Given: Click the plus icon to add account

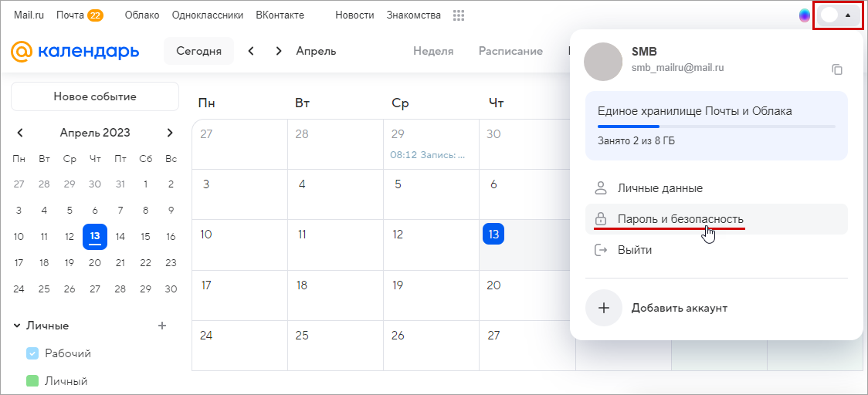Looking at the screenshot, I should [604, 308].
